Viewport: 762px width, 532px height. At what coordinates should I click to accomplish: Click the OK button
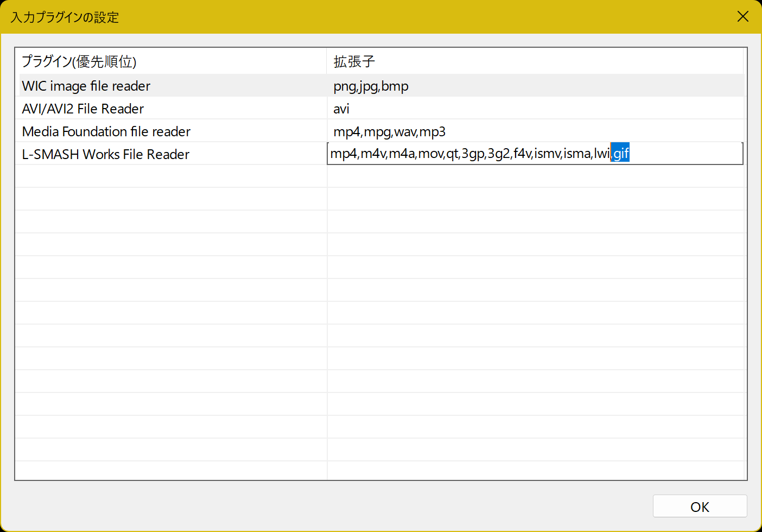pos(700,506)
